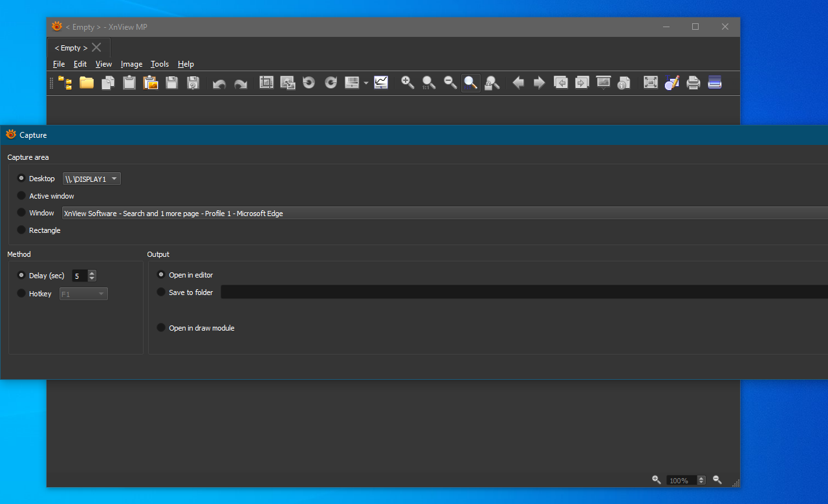828x504 pixels.
Task: Select the Active window radio button
Action: [x=21, y=196]
